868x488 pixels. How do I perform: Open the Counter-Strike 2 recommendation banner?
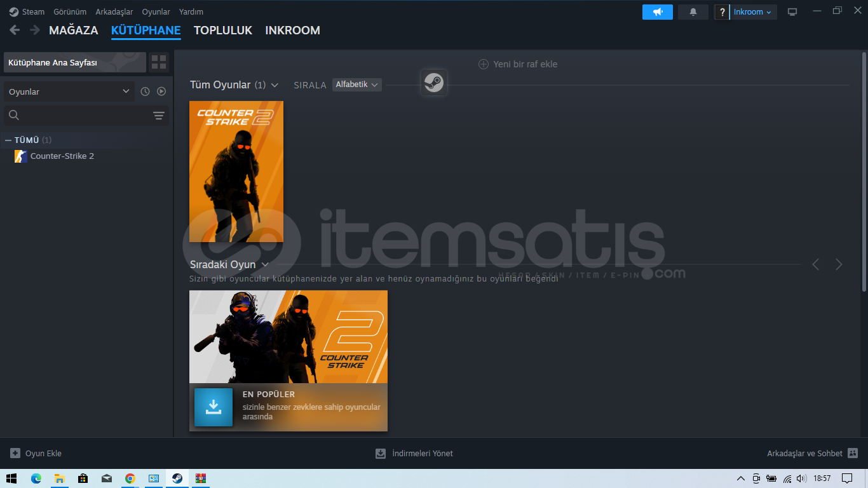(288, 361)
